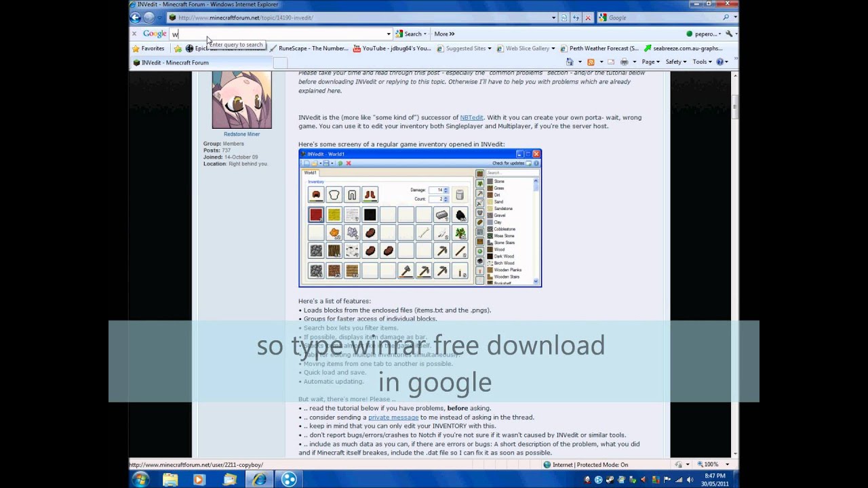Select the INVedit - Minecraft Forum tab
The height and width of the screenshot is (488, 868).
tap(201, 62)
